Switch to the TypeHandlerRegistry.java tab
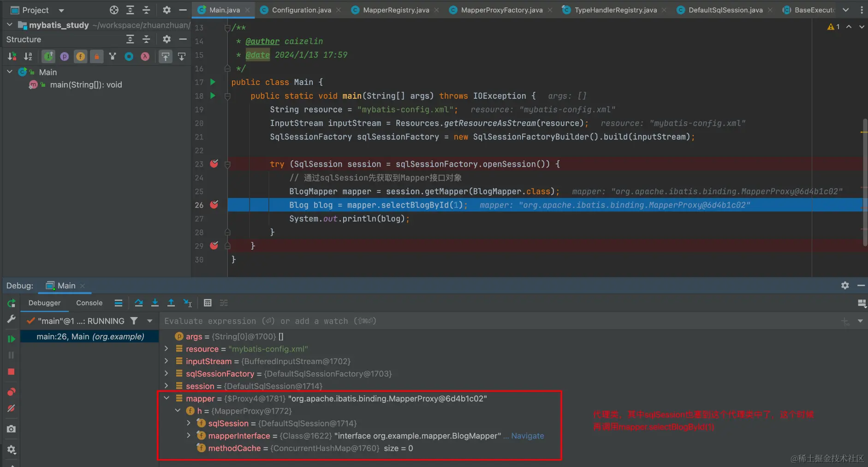 [615, 10]
